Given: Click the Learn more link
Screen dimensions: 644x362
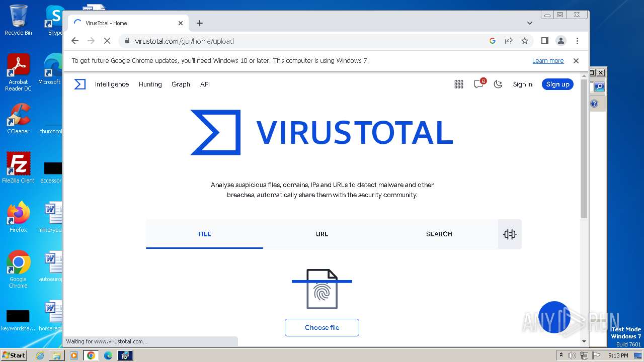Looking at the screenshot, I should [x=548, y=61].
